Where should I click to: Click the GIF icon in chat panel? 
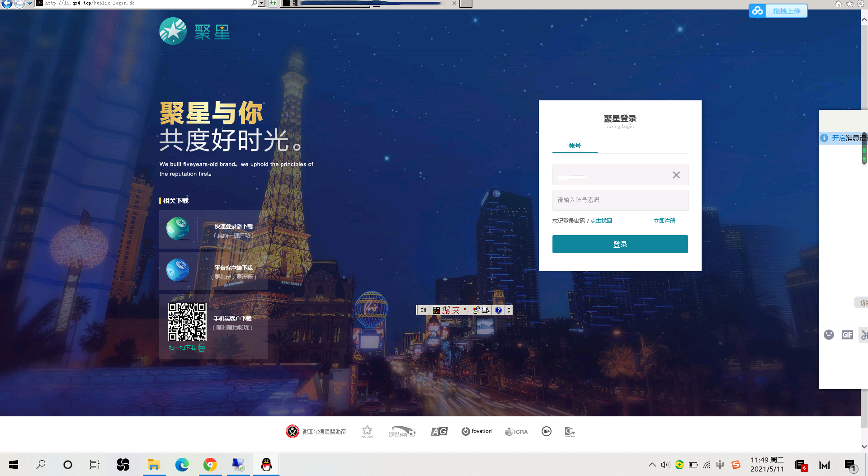coord(847,335)
